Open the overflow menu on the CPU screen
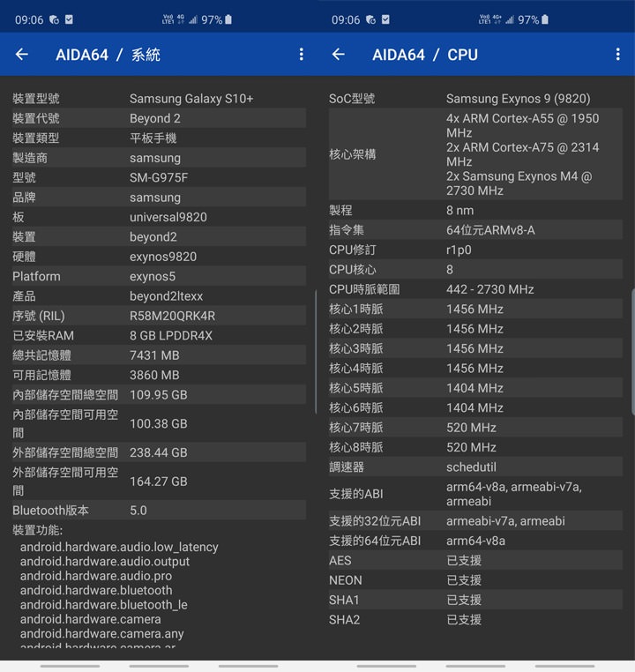635x672 pixels. tap(617, 55)
